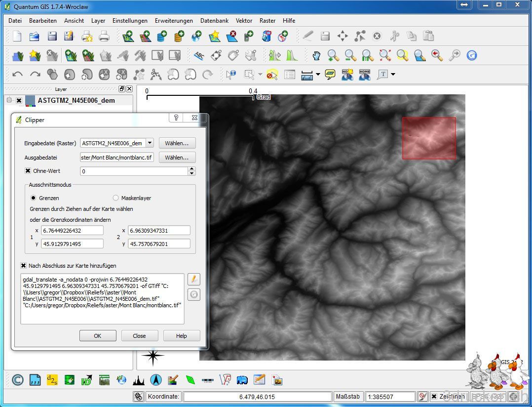This screenshot has height=407, width=532.
Task: Select the Maskenlayer radio button
Action: (x=115, y=198)
